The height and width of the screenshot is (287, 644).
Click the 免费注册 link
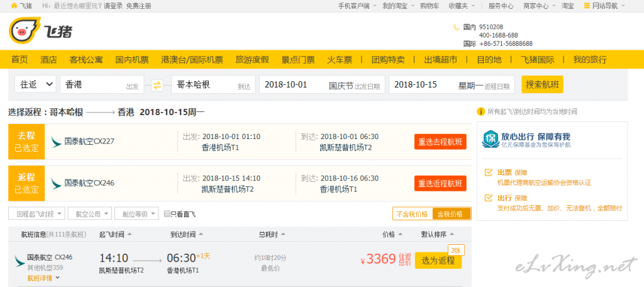[138, 6]
